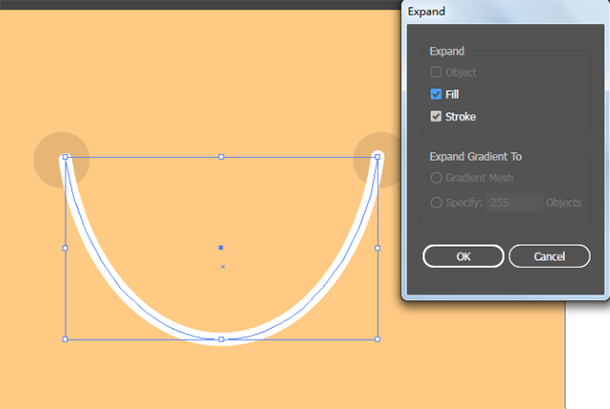
Task: Click the Expand Gradient To label
Action: 475,156
